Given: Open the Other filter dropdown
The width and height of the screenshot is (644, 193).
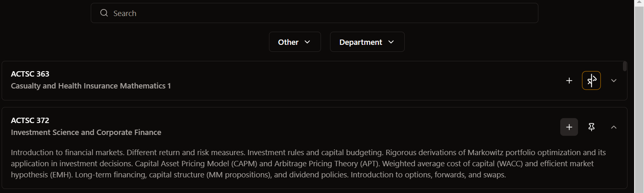Looking at the screenshot, I should pos(295,42).
